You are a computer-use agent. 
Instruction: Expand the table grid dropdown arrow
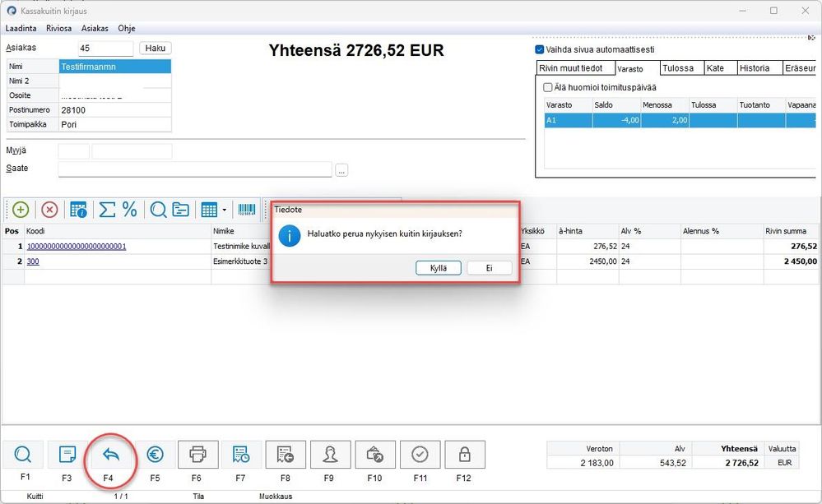(x=225, y=210)
